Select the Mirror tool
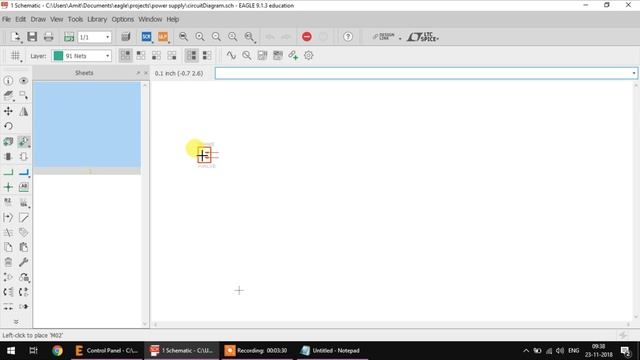The image size is (640, 360). point(24,111)
